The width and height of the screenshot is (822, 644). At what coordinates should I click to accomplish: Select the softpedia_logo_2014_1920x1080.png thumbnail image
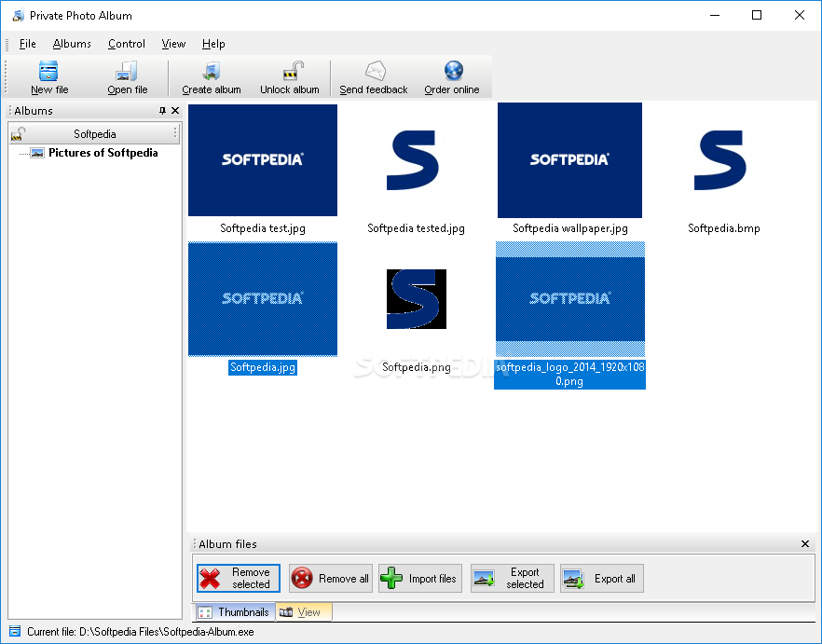(569, 299)
